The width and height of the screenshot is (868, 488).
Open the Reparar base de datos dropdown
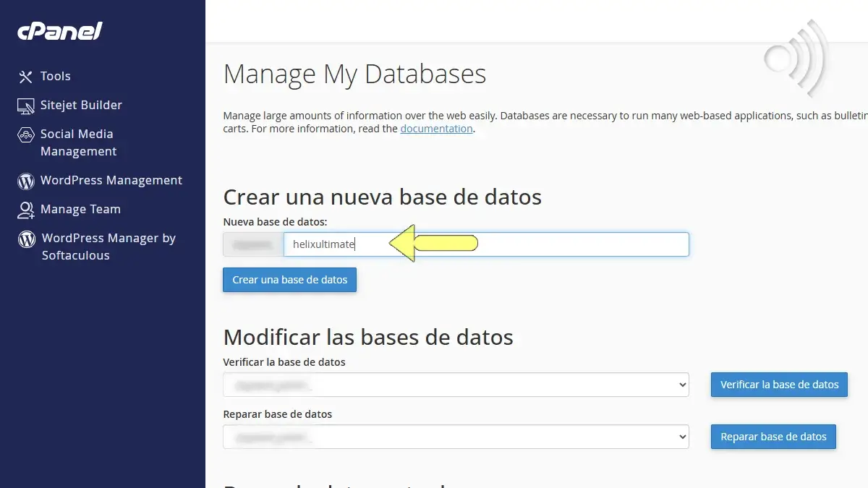click(456, 437)
